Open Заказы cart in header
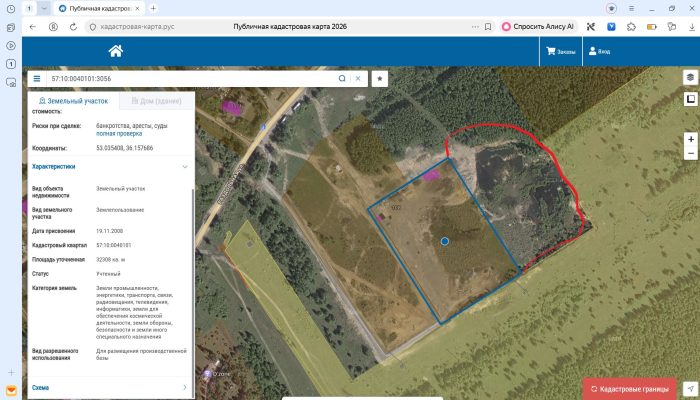The height and width of the screenshot is (400, 700). (561, 51)
